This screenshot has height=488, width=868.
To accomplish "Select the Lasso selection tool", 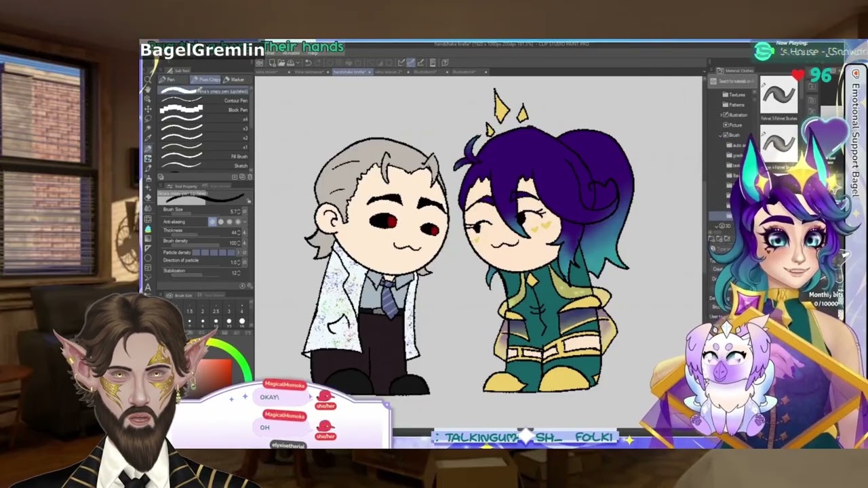I will coord(148,118).
